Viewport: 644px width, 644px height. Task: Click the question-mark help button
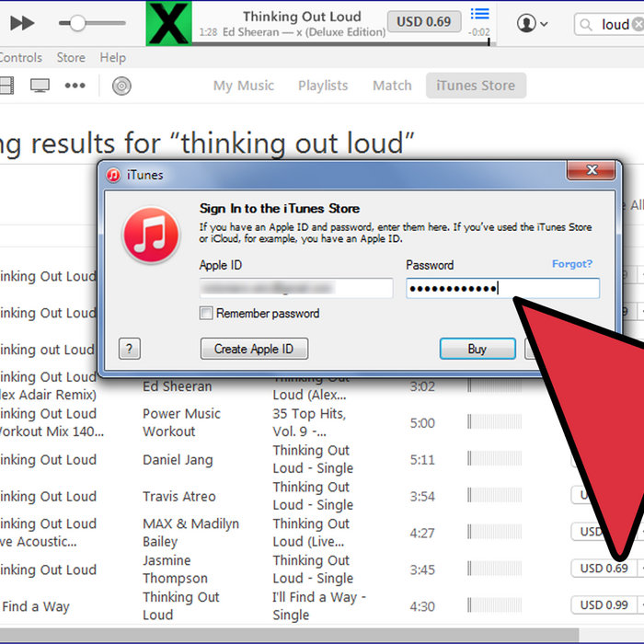click(130, 349)
